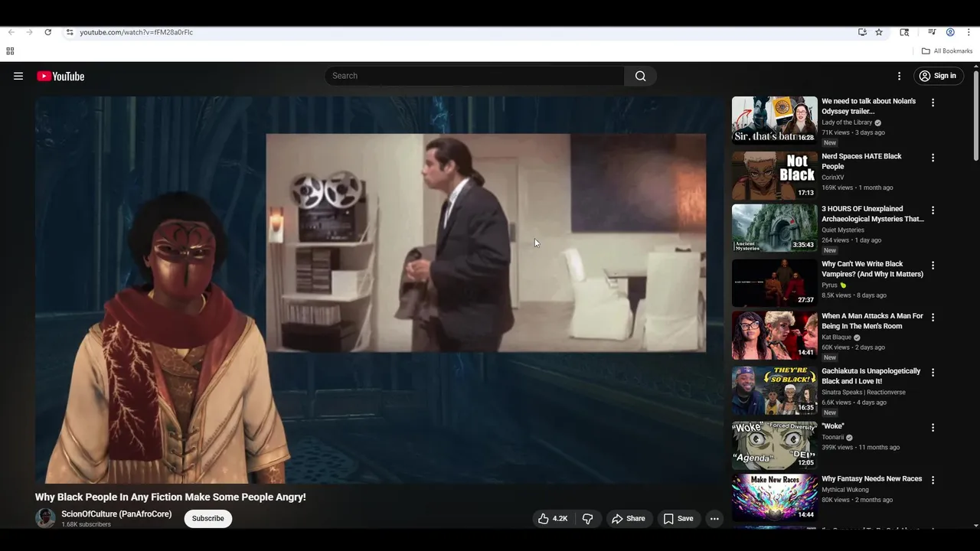Reload the page in browser

pos(47,32)
